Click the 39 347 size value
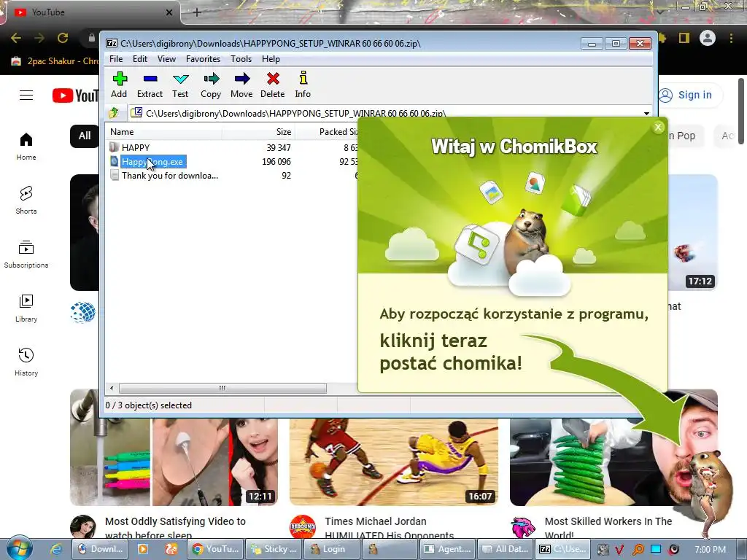This screenshot has width=747, height=560. point(279,147)
